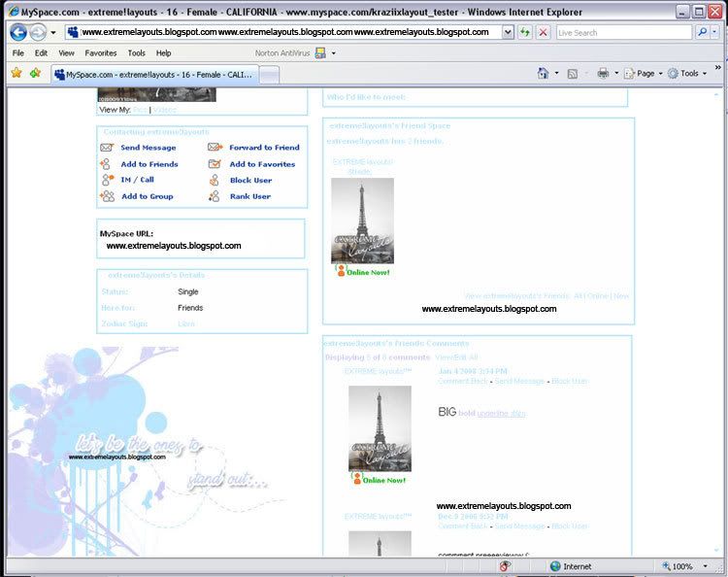Expand the address bar history dropdown
The height and width of the screenshot is (577, 728).
tap(508, 32)
